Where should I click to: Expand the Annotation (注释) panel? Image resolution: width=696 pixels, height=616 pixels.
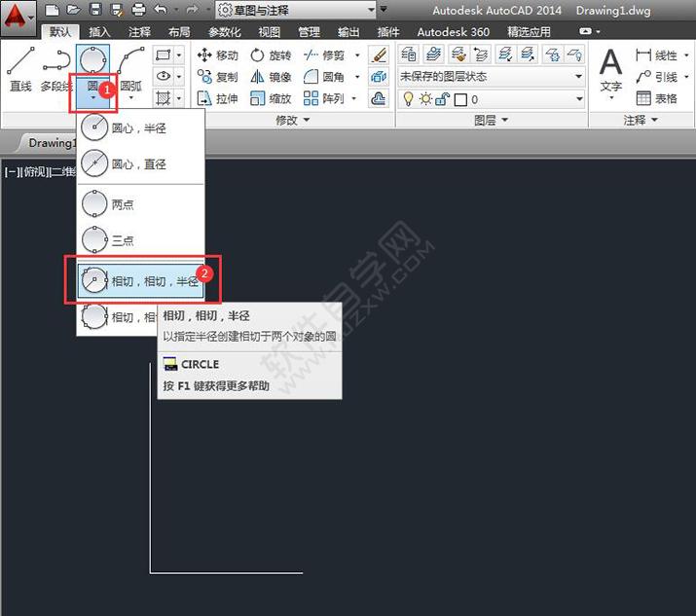click(641, 120)
